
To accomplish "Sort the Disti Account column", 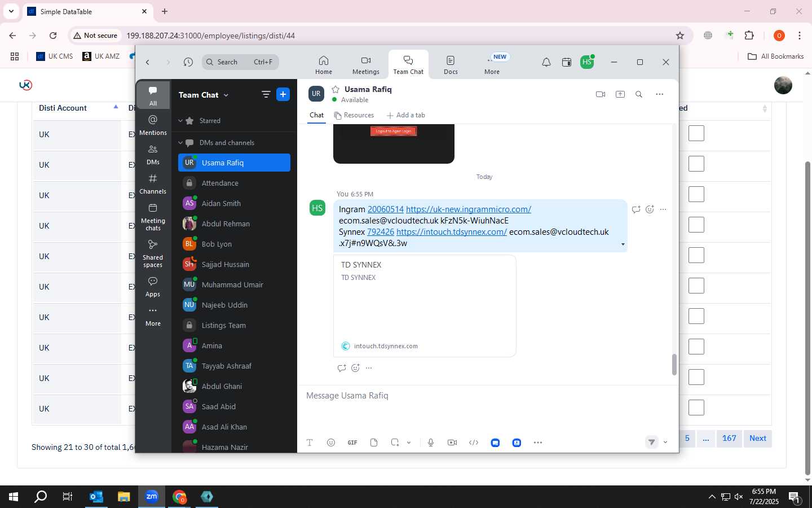I will [78, 108].
